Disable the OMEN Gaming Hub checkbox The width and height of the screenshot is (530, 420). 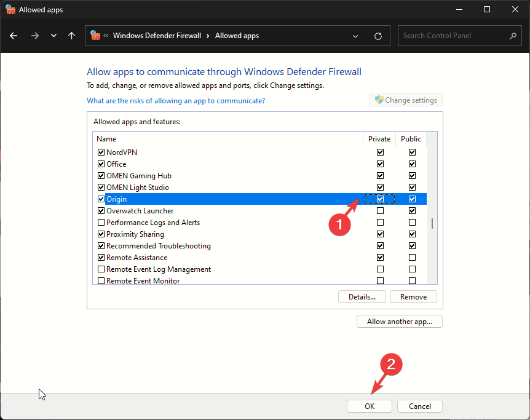click(101, 175)
